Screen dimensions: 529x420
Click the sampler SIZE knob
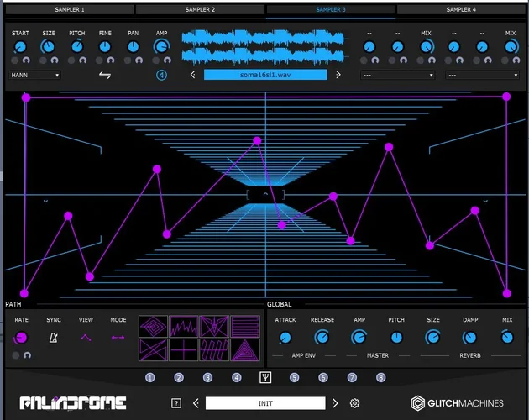click(48, 47)
